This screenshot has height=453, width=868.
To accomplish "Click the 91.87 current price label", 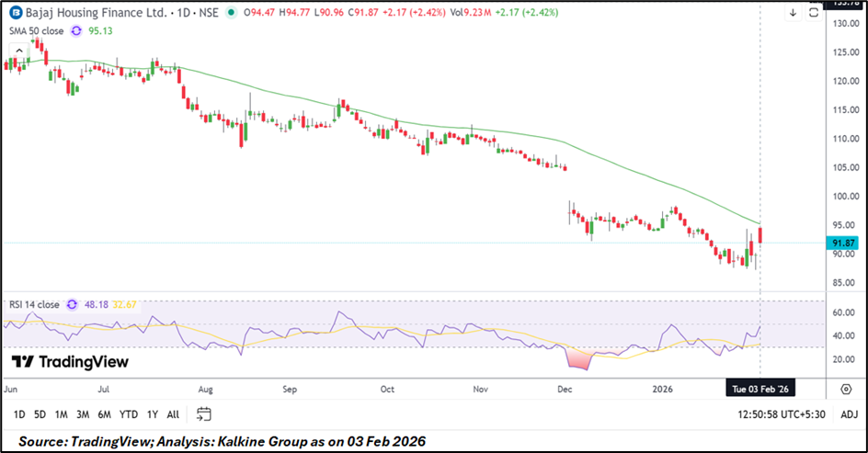I will tap(843, 243).
